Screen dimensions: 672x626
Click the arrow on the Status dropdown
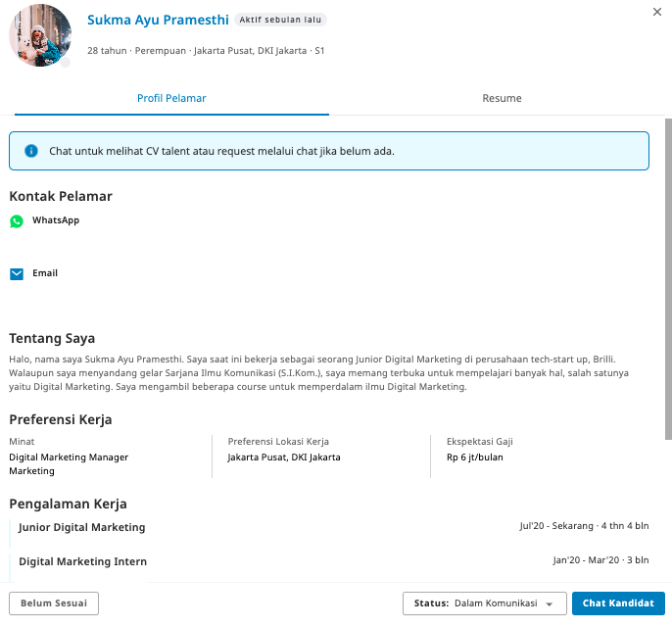point(550,604)
